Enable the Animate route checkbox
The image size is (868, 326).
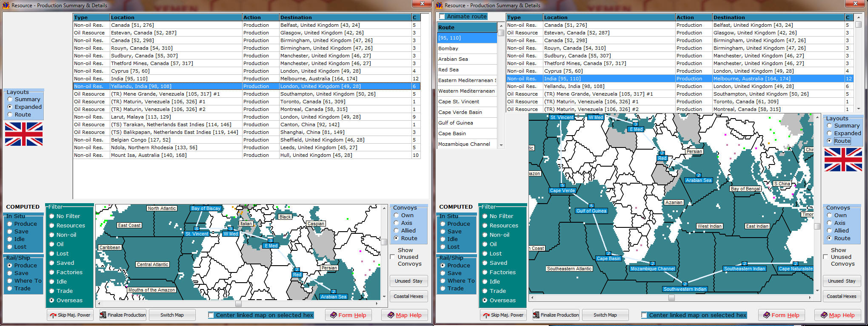(x=443, y=17)
